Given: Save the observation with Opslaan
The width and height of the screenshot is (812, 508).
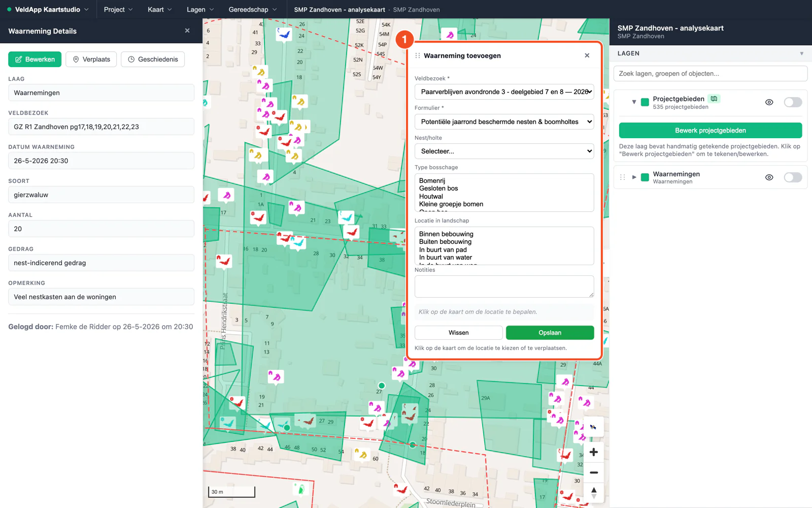Looking at the screenshot, I should click(x=550, y=333).
